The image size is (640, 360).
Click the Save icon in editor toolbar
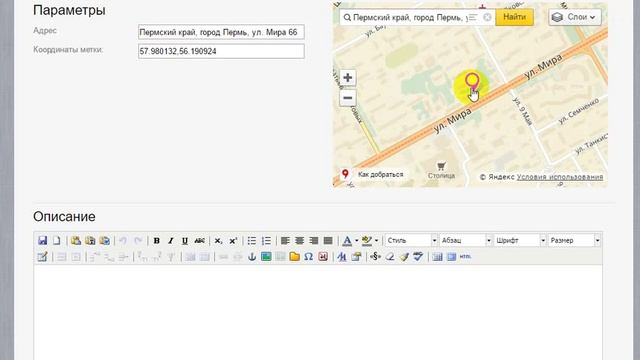(42, 240)
